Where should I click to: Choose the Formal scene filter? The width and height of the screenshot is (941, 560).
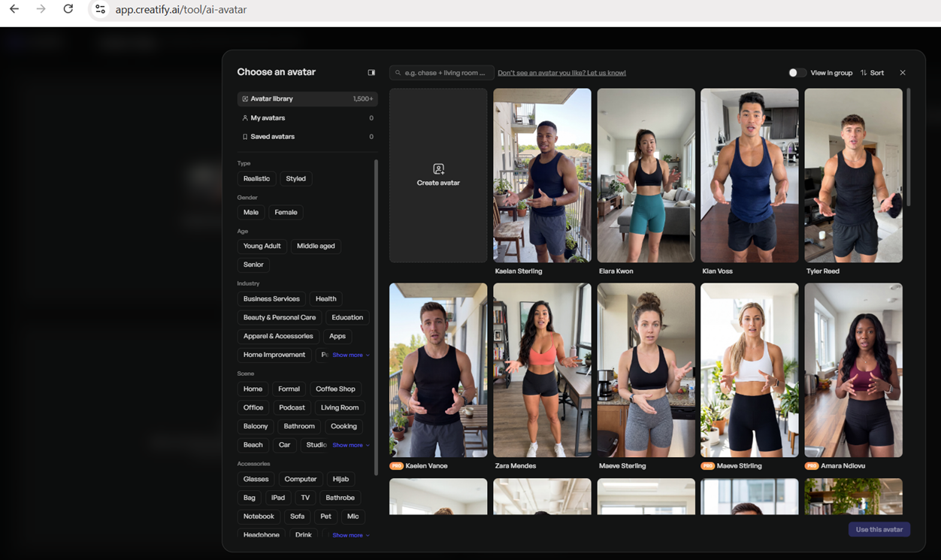[289, 389]
